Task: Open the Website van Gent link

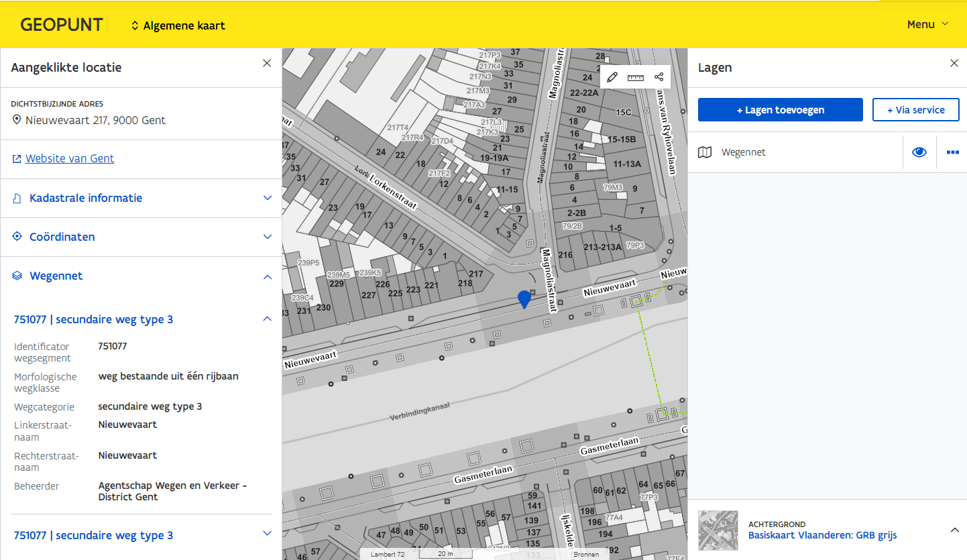Action: coord(70,158)
